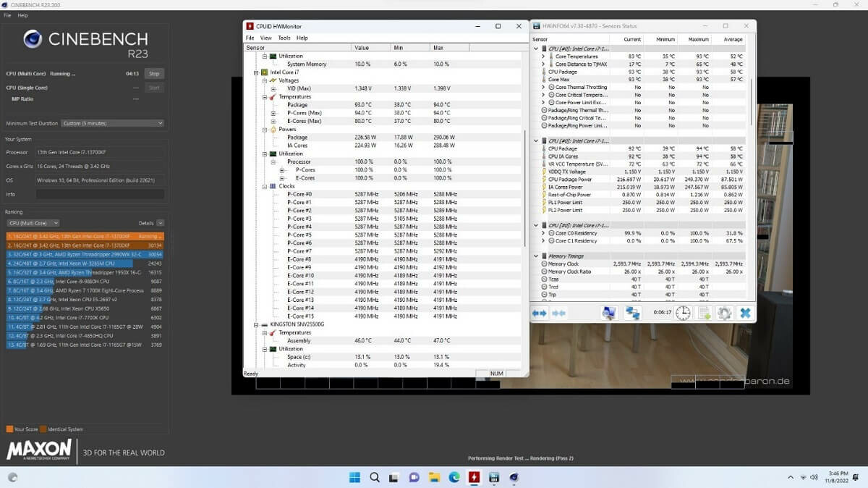The width and height of the screenshot is (868, 488).
Task: Open Cinebench Help menu
Action: [x=22, y=15]
